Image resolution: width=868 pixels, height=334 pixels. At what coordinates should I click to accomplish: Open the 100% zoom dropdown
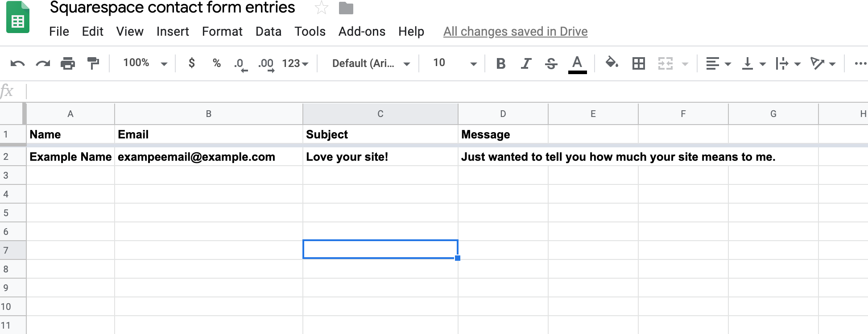pos(145,63)
